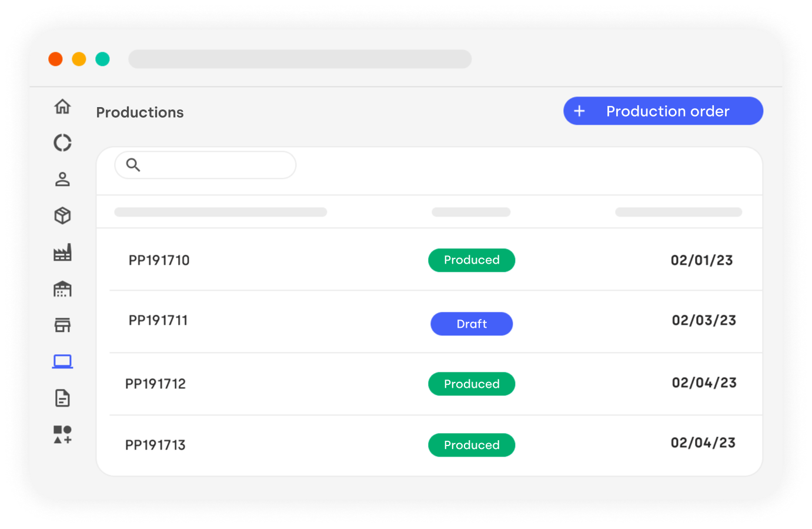Open the Warehouse section in the sidebar
The height and width of the screenshot is (529, 812).
pyautogui.click(x=63, y=289)
